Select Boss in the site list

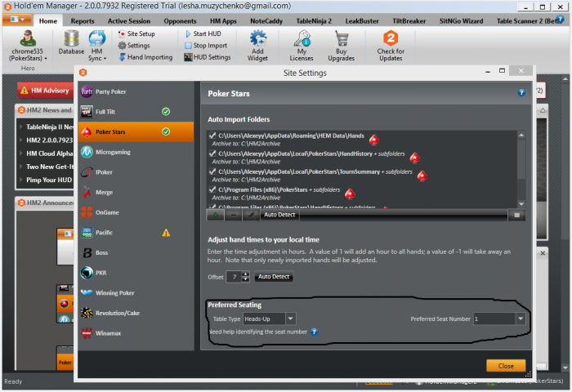[136, 252]
